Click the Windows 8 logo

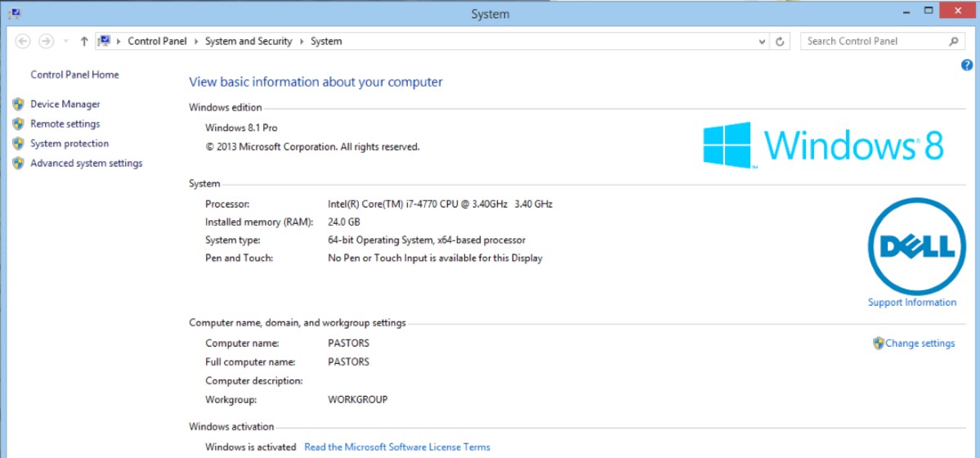pyautogui.click(x=823, y=145)
